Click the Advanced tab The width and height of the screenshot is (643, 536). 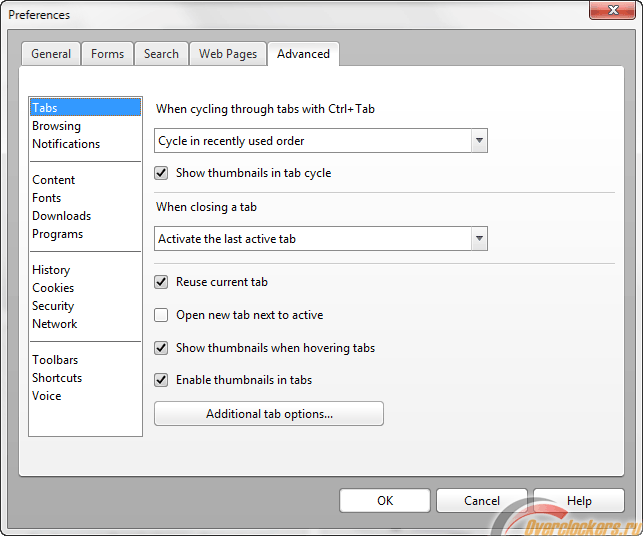click(x=303, y=54)
